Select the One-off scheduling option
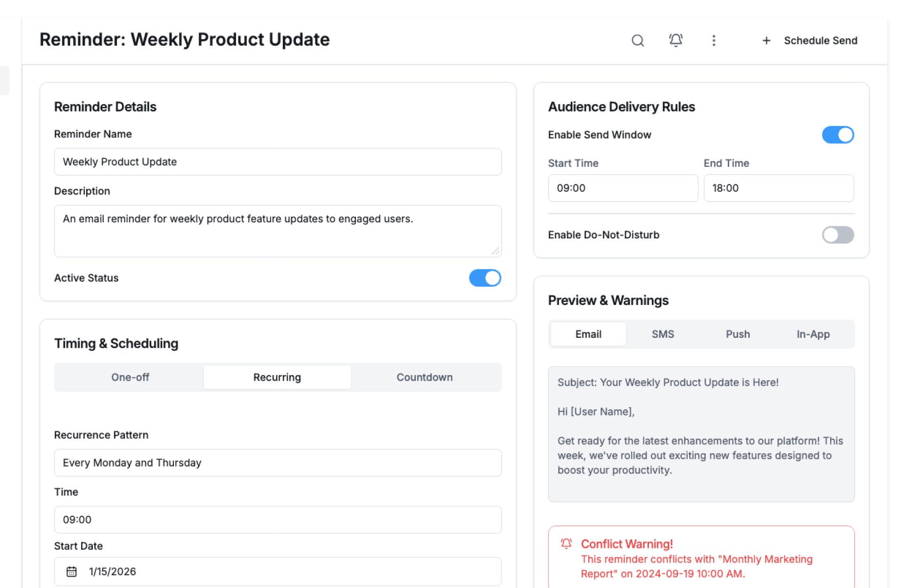The image size is (905, 588). click(130, 377)
